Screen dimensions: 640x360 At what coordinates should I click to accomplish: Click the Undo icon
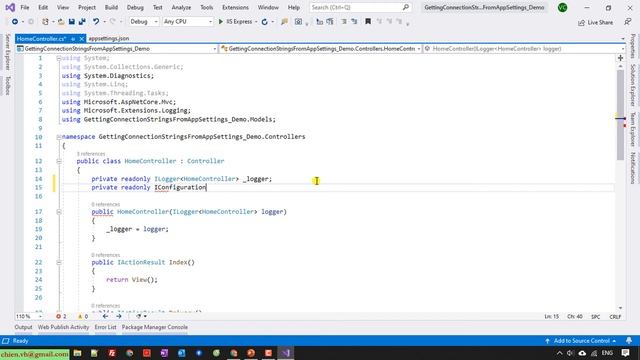[96, 22]
